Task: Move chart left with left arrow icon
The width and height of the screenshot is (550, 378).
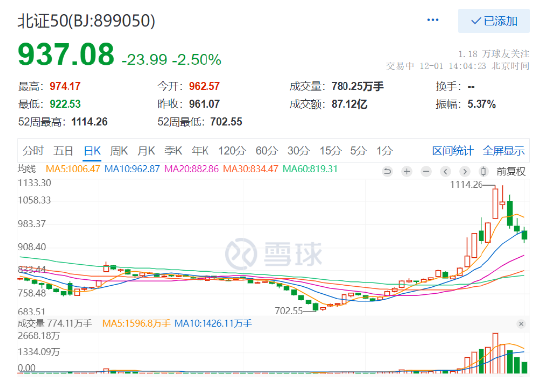Action: (445, 171)
